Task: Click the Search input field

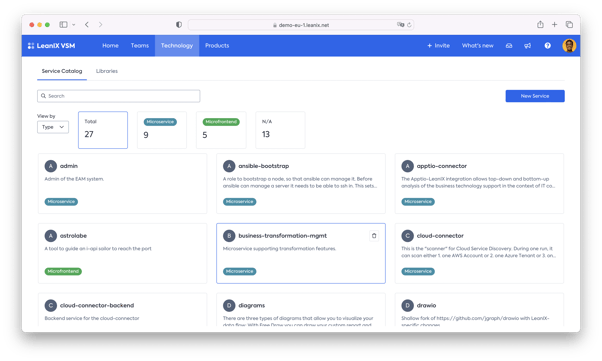Action: pyautogui.click(x=119, y=96)
